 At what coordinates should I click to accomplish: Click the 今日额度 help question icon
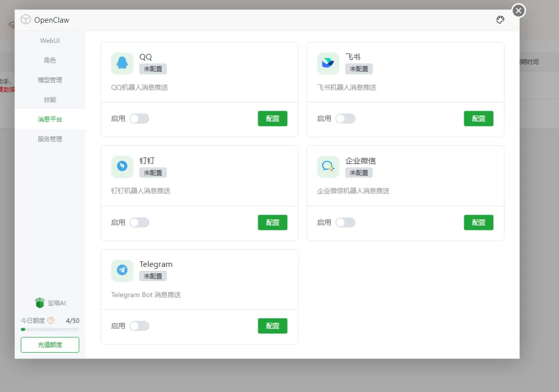[x=51, y=321]
